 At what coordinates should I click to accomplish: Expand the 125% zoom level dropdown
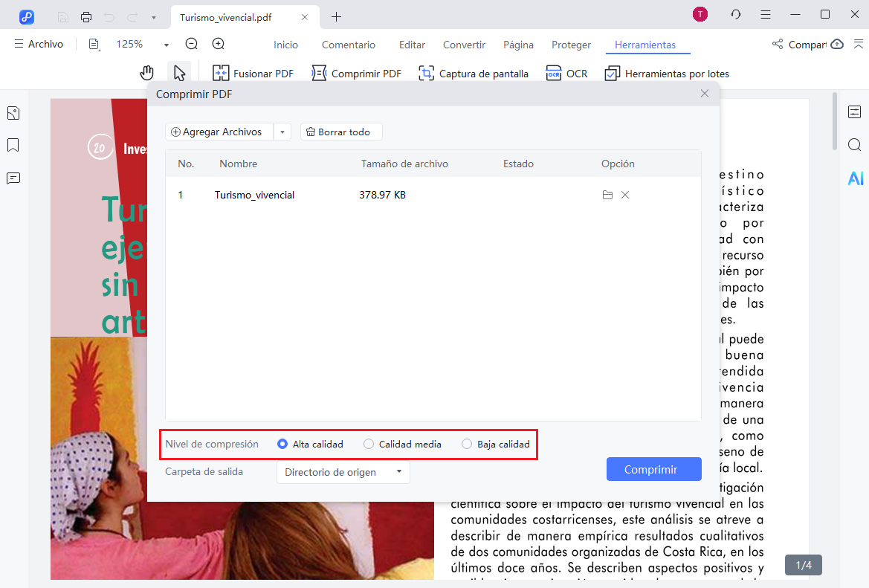166,45
